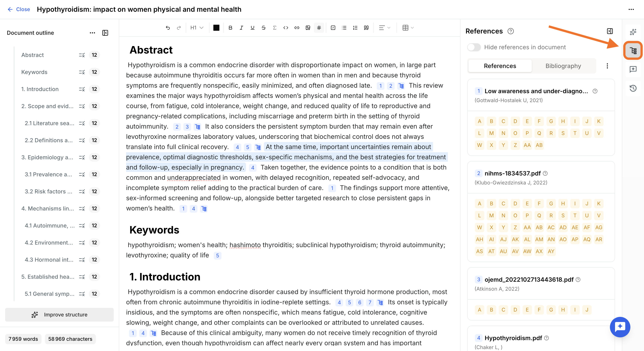
Task: Apply strikethrough formatting
Action: coord(263,28)
